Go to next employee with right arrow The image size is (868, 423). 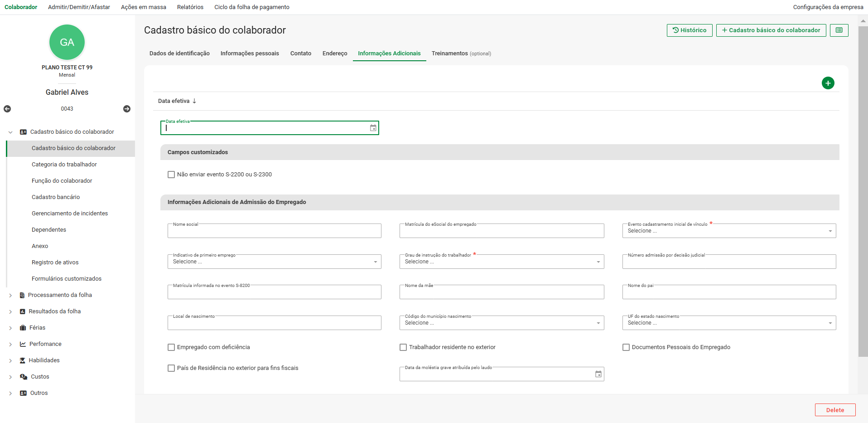pyautogui.click(x=127, y=109)
